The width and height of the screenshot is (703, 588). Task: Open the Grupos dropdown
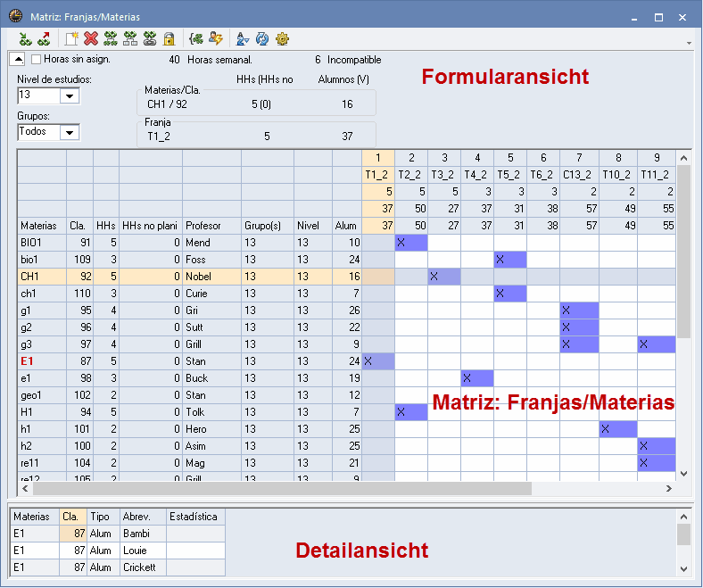[70, 132]
